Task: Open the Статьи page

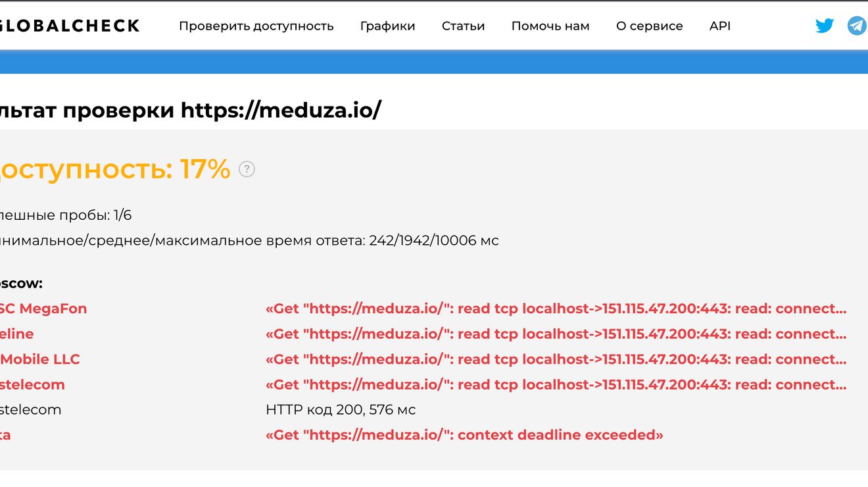Action: (x=464, y=26)
